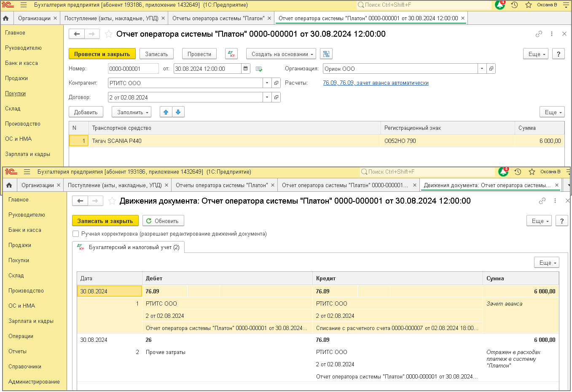Screen dimensions: 572x392
Task: Open Расчеты 76.09 зачет аванса link
Action: pos(376,83)
